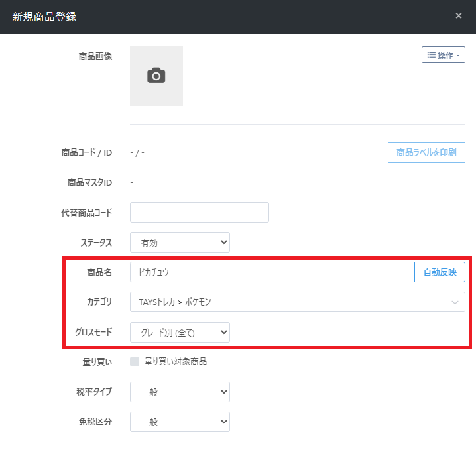
Task: Click the 商品名 field containing ピカチュウ
Action: coord(272,272)
